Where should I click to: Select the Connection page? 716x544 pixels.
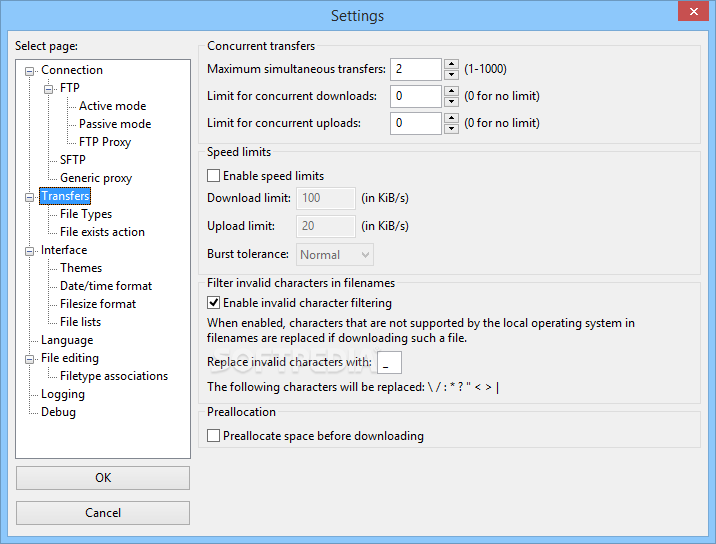pos(72,70)
